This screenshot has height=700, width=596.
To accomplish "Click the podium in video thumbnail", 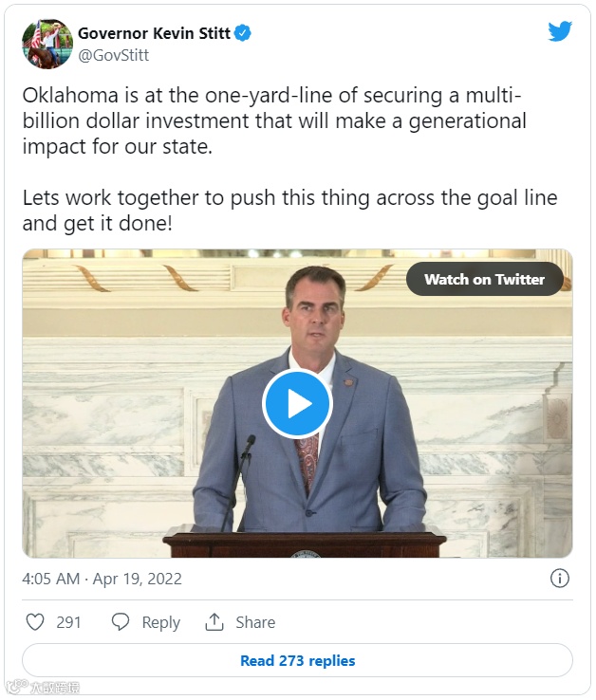I will point(305,541).
